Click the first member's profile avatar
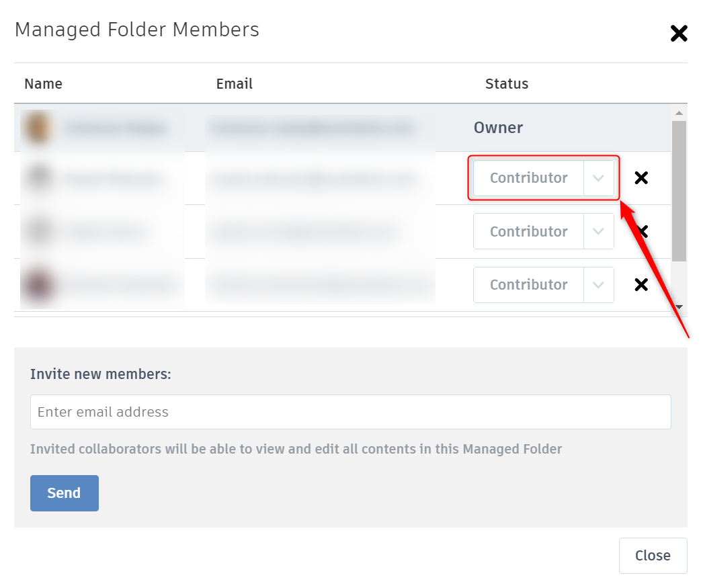This screenshot has height=588, width=701. tap(37, 127)
